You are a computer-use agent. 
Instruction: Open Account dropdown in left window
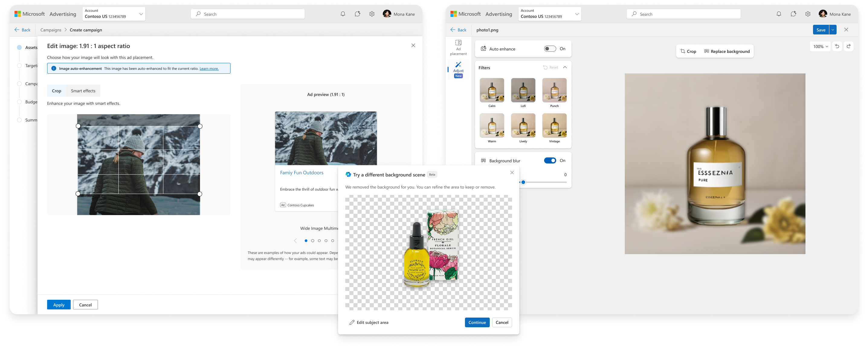tap(114, 14)
